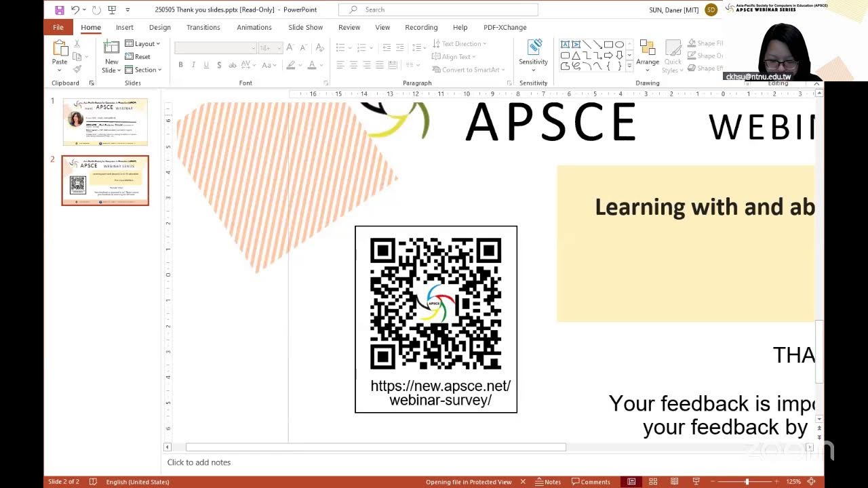Go to the Transitions tab

pos(203,27)
